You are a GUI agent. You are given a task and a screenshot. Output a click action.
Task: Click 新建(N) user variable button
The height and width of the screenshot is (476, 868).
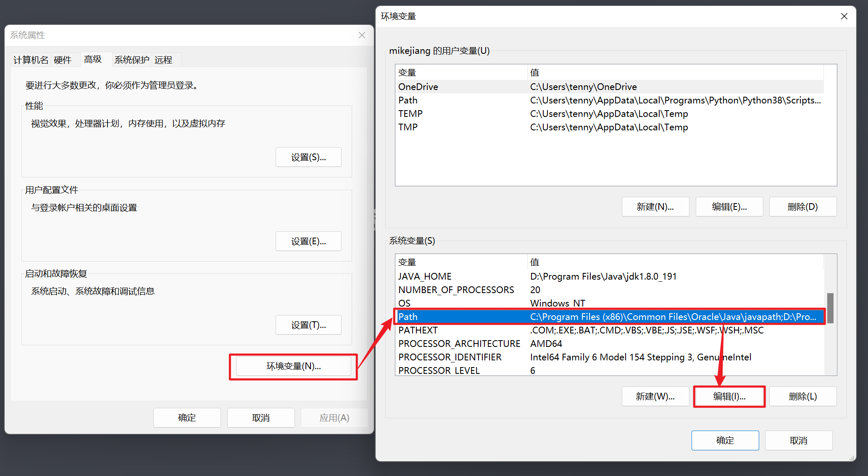[x=655, y=207]
